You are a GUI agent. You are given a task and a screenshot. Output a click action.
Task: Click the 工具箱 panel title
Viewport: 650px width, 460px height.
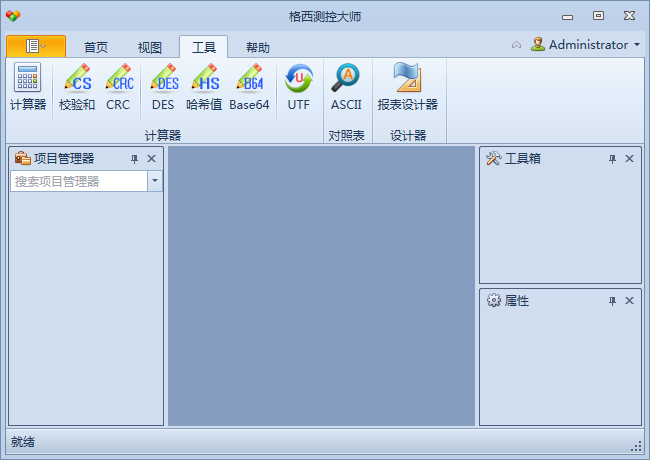(x=522, y=159)
